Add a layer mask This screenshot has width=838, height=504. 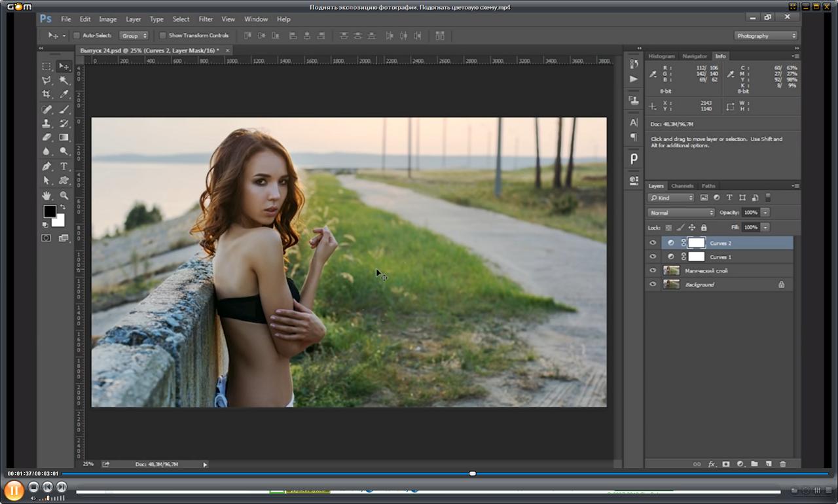click(726, 464)
